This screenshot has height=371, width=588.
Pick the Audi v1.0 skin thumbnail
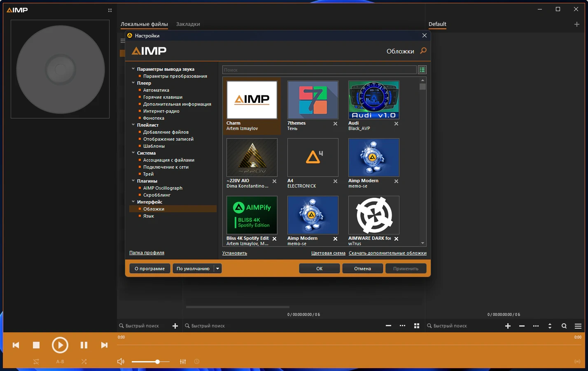[374, 100]
